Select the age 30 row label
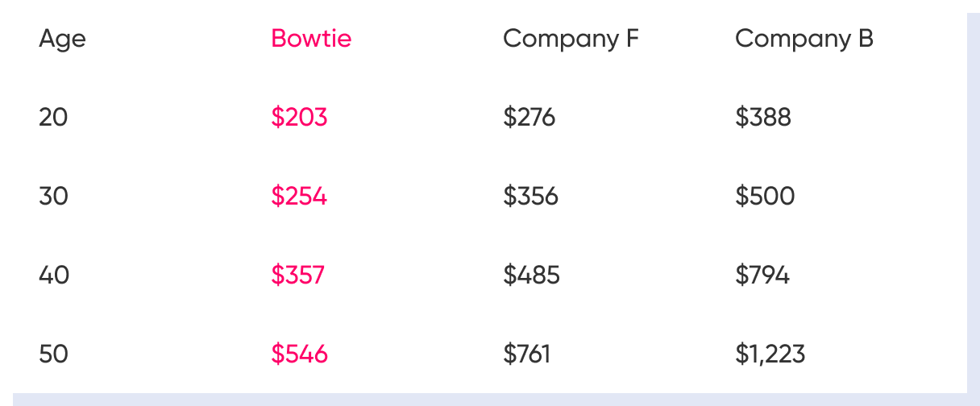The width and height of the screenshot is (980, 406). click(53, 197)
